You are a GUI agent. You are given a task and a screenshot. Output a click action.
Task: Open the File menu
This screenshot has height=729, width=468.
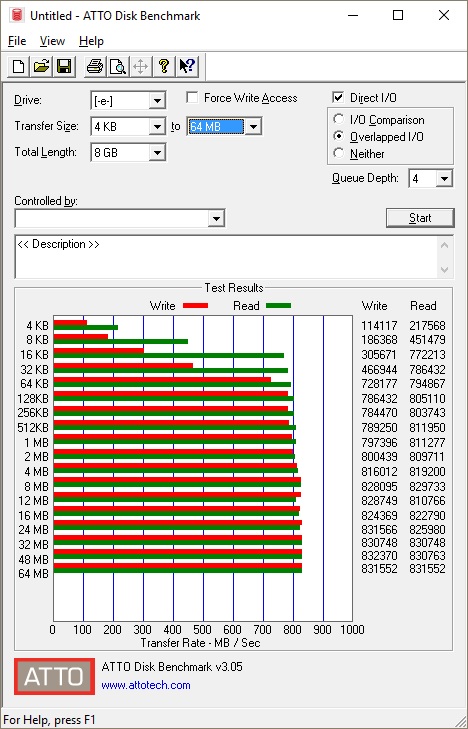pyautogui.click(x=17, y=41)
